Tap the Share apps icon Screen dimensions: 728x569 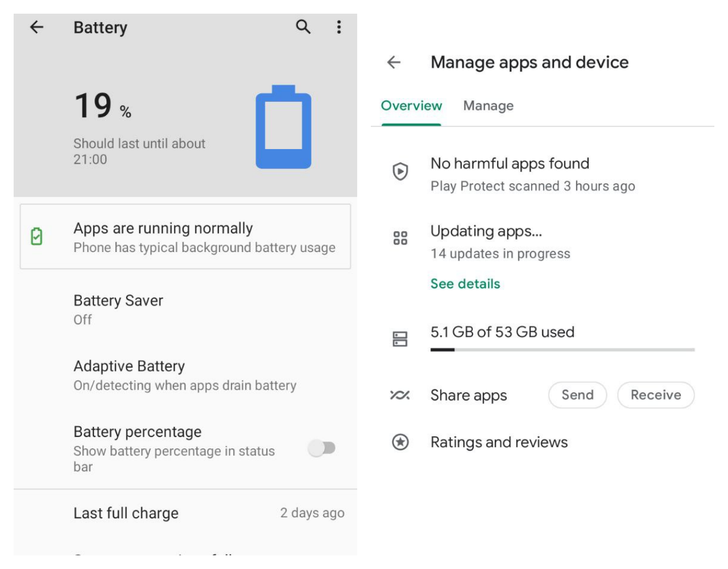coord(400,395)
